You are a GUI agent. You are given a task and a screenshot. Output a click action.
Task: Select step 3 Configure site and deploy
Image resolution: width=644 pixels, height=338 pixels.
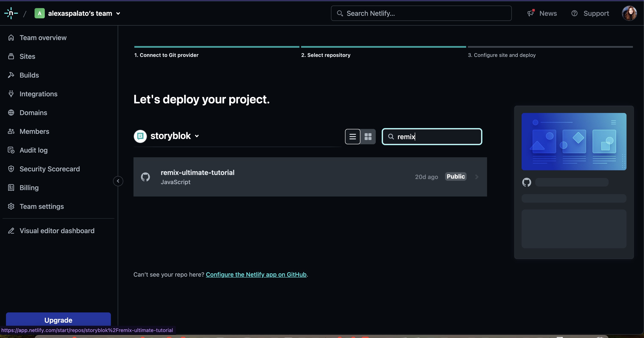point(502,55)
